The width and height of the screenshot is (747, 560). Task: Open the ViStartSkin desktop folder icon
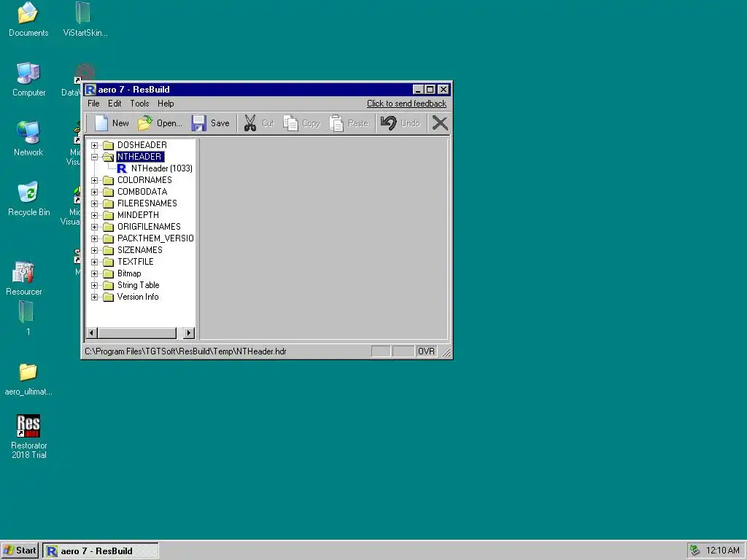click(x=85, y=20)
